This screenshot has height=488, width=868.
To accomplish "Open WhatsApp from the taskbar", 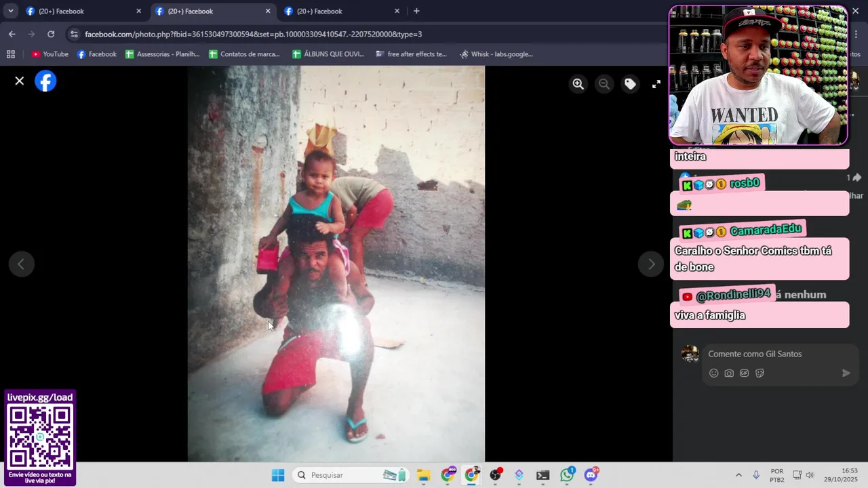I will [x=567, y=475].
